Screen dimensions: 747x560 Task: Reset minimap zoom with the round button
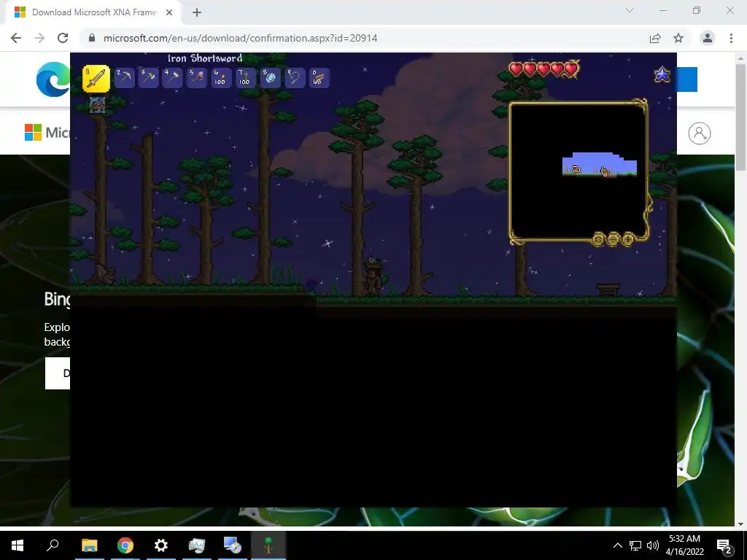pyautogui.click(x=599, y=238)
